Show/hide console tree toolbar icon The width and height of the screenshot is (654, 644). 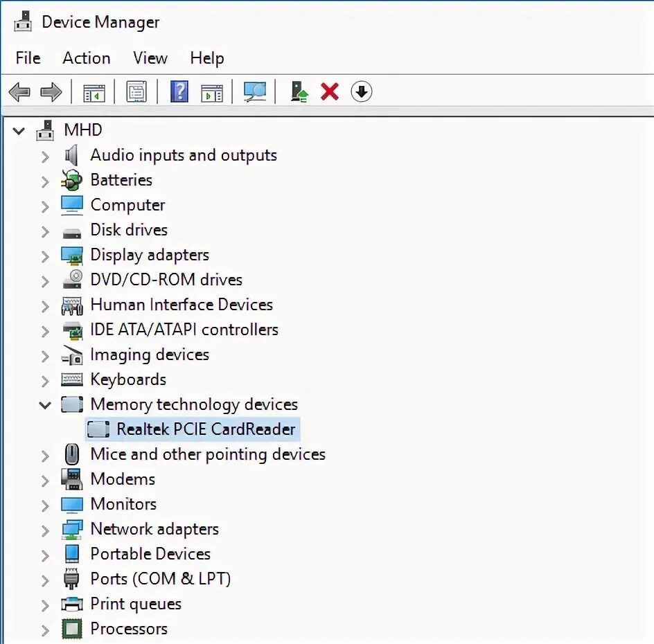[x=94, y=93]
